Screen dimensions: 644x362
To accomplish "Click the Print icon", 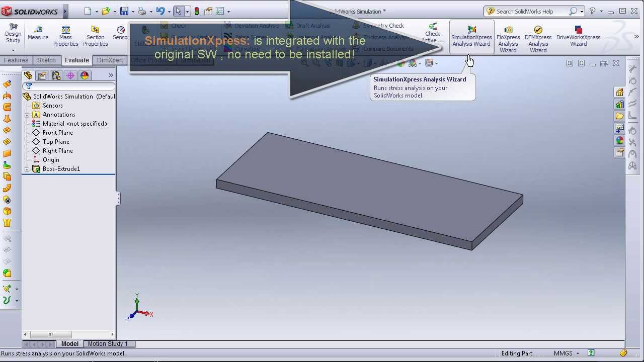I will click(142, 11).
